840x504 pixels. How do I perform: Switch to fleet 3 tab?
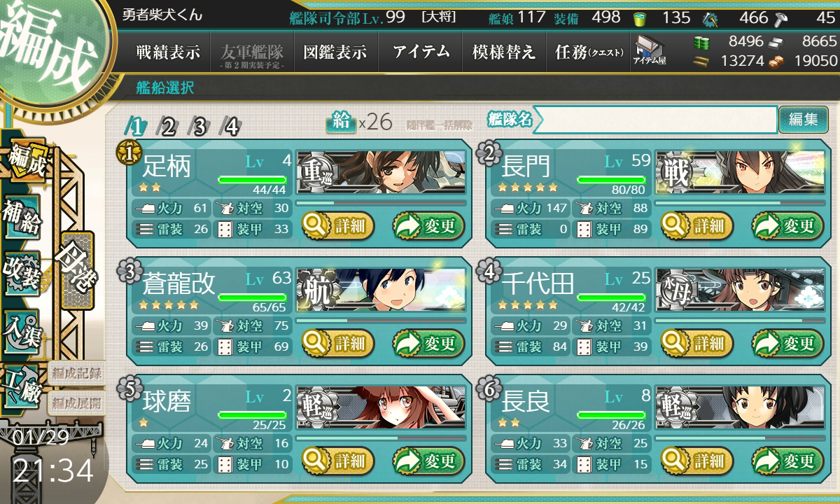[199, 127]
